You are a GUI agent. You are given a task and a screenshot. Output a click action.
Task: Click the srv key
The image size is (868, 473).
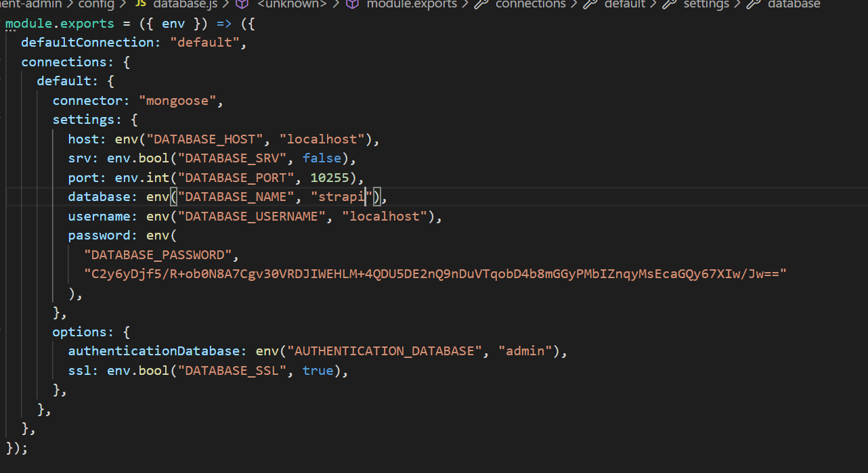tap(80, 158)
